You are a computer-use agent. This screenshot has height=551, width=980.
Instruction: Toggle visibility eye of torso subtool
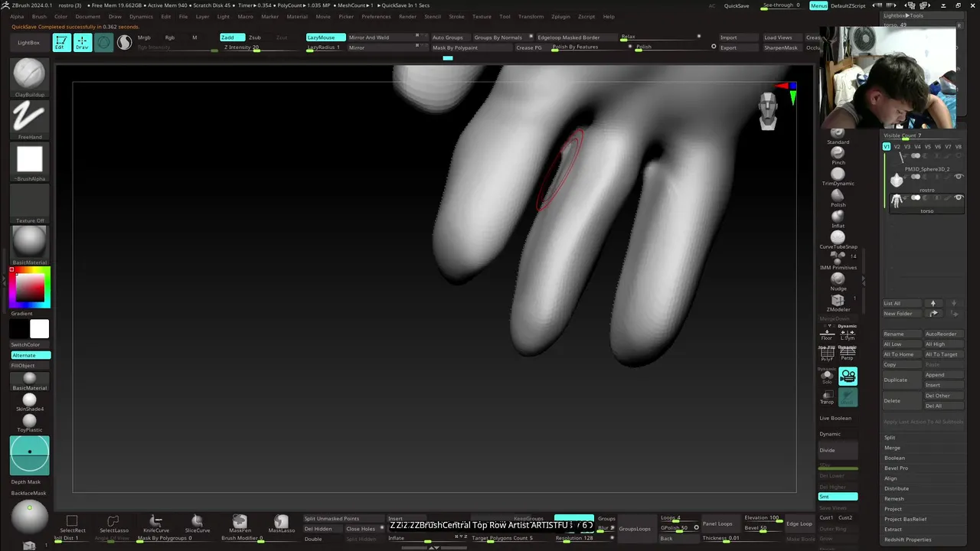958,197
